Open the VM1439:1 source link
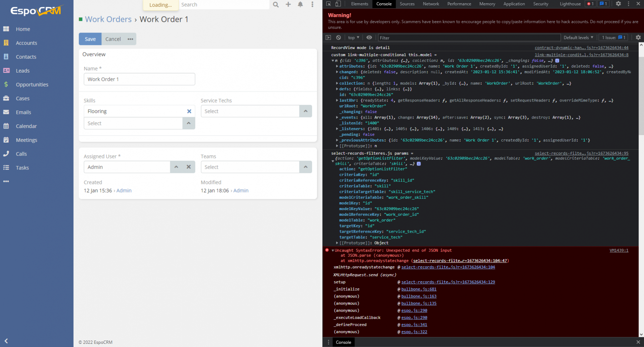644x347 pixels. (619, 251)
